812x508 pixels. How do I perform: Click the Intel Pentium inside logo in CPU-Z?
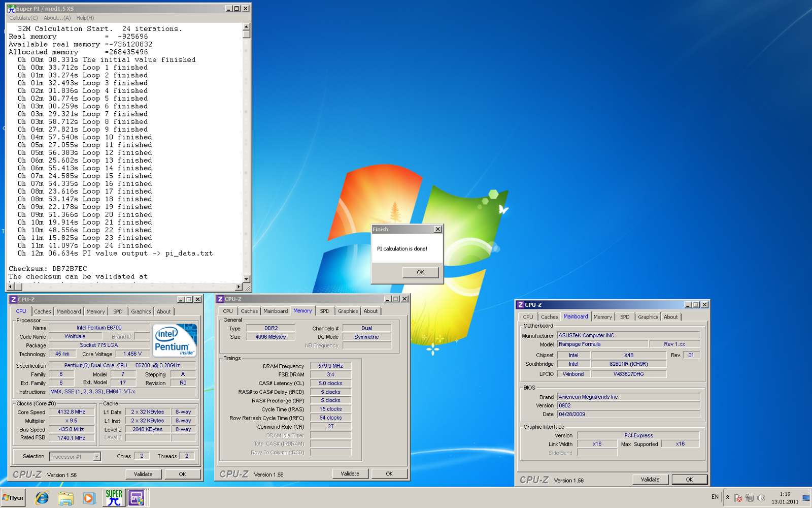(x=175, y=340)
